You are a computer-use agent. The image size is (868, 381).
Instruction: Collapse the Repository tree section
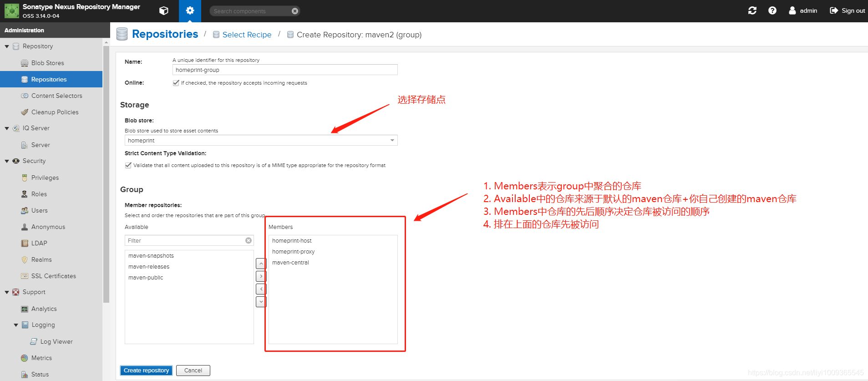click(x=7, y=46)
